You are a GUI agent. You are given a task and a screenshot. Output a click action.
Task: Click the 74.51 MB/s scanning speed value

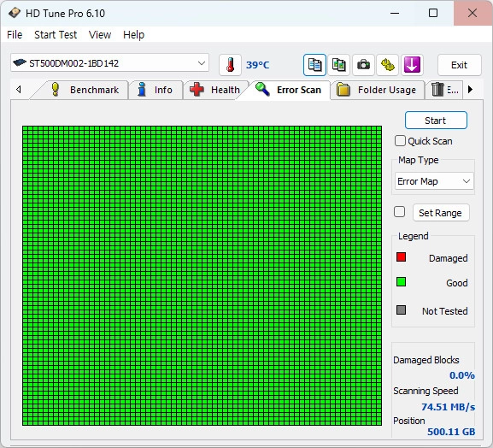coord(448,407)
